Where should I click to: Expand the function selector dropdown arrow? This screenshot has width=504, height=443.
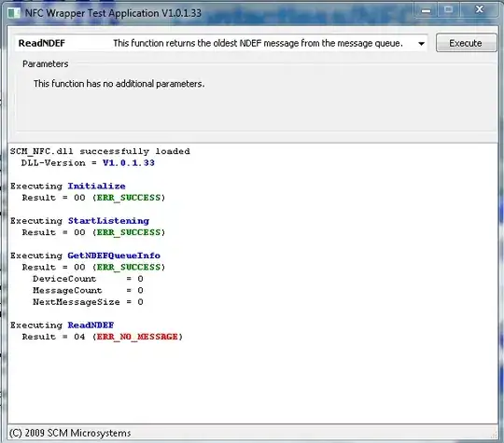tap(421, 44)
